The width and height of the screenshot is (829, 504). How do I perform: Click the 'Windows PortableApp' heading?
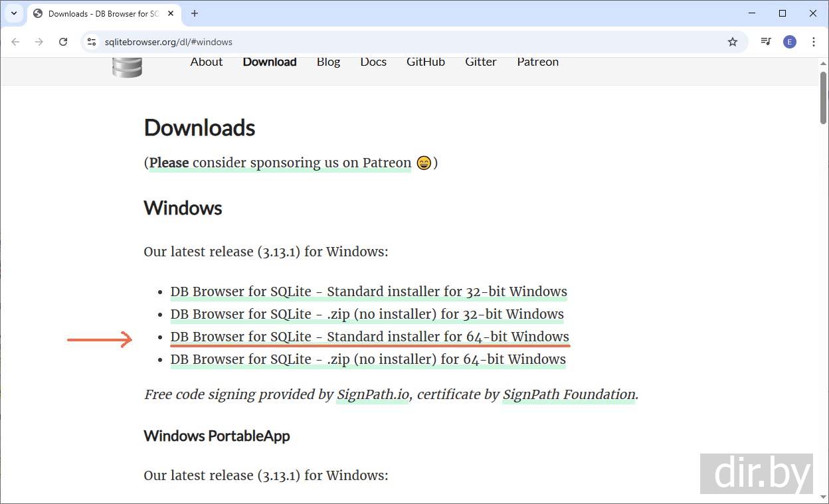pos(217,436)
